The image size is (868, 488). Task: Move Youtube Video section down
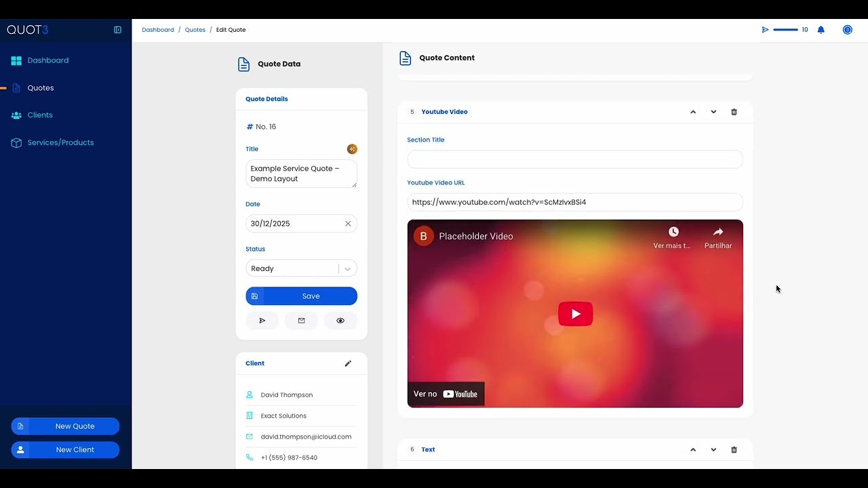click(713, 112)
